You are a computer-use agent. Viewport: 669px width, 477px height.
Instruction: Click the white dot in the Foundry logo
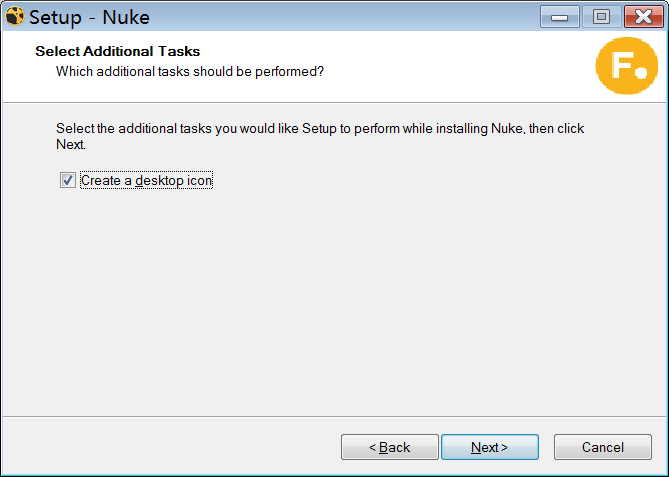click(637, 74)
